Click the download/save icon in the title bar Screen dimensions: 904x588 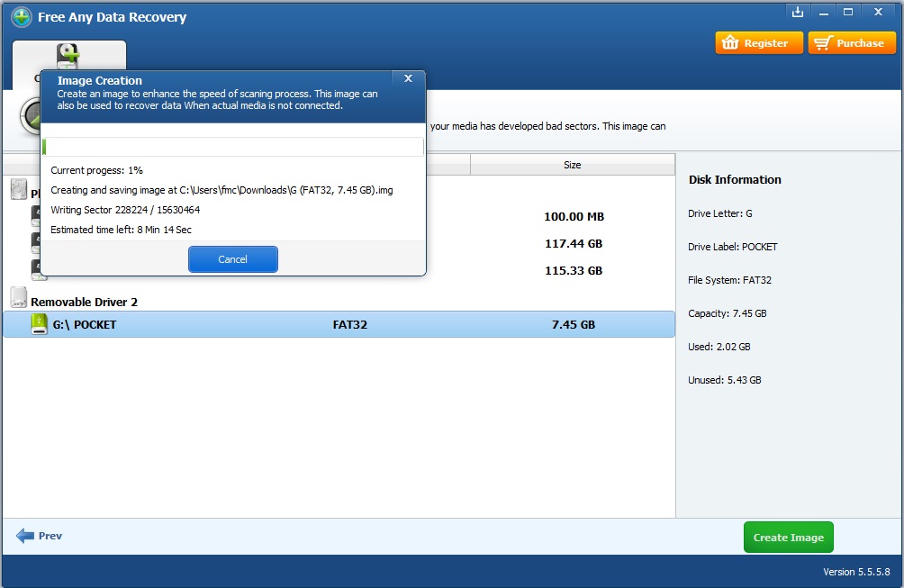pos(798,12)
